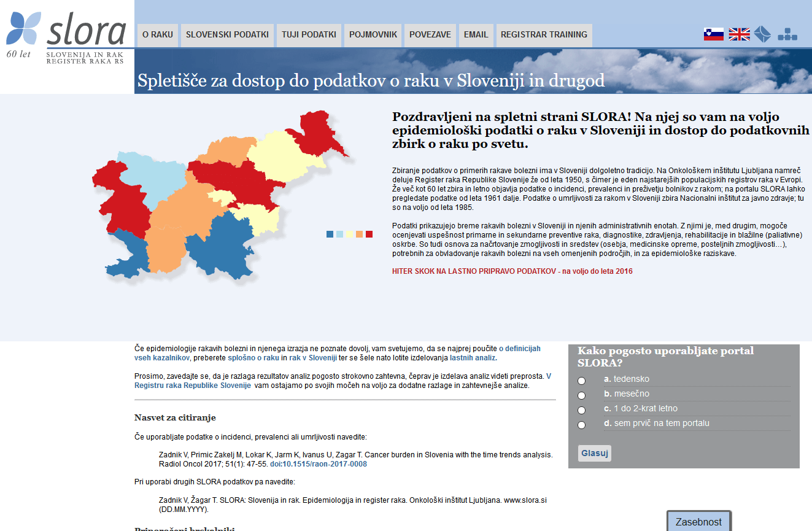812x531 pixels.
Task: Submit the poll with Glasuj button
Action: [594, 454]
